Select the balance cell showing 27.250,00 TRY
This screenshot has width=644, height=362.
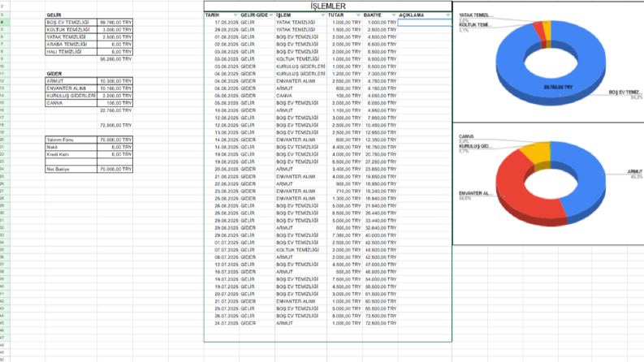[x=380, y=162]
